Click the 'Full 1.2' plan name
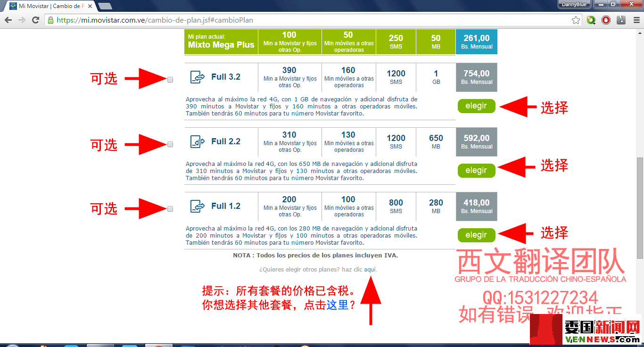Viewport: 644px width, 347px height. point(226,206)
